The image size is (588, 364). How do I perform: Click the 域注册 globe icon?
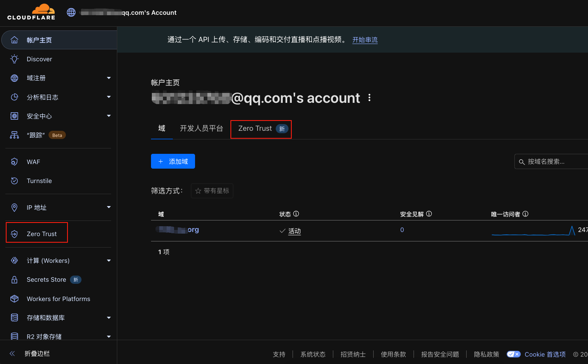click(14, 78)
